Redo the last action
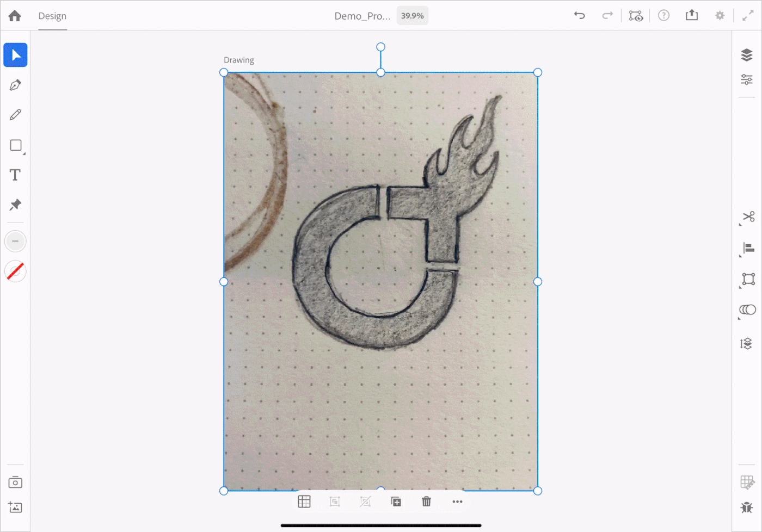Viewport: 762px width, 532px height. pyautogui.click(x=607, y=15)
